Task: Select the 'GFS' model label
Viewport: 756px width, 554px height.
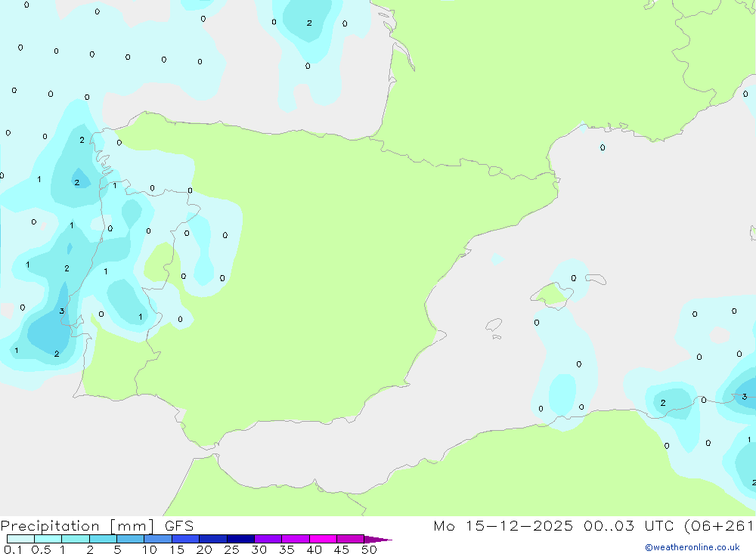Action: (179, 525)
